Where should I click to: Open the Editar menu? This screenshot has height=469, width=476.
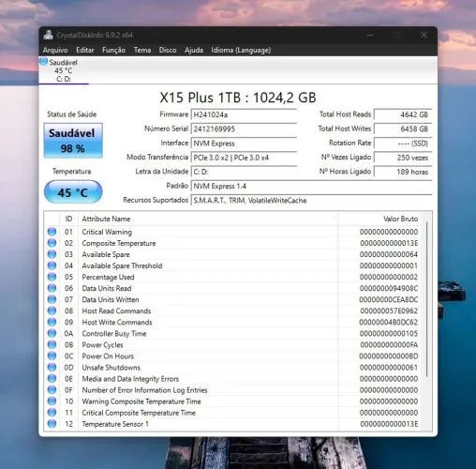point(85,50)
